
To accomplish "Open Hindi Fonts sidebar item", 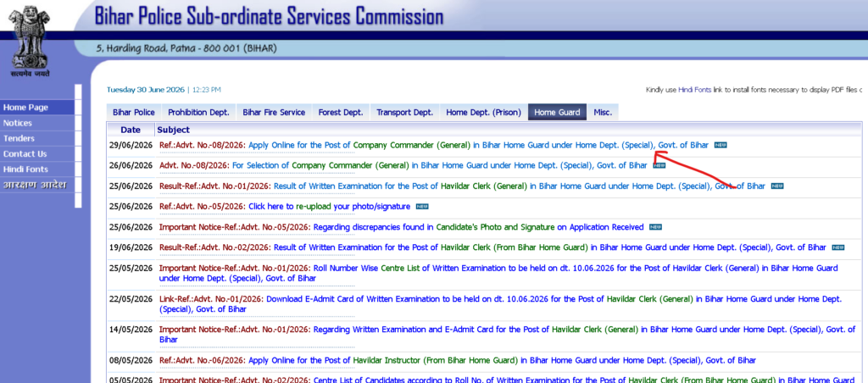I will pos(37,169).
